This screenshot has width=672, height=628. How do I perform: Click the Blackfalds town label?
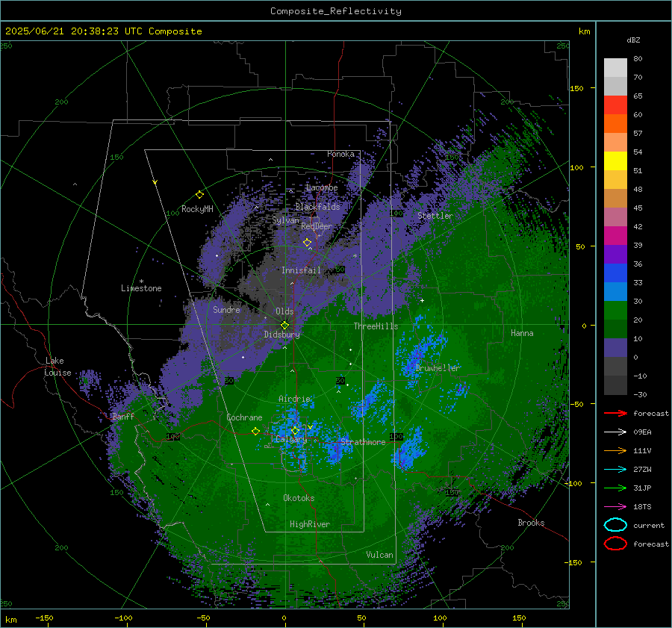317,207
